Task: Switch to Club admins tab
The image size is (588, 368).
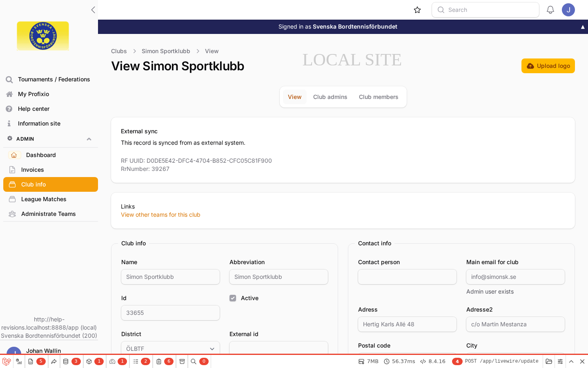Action: coord(330,97)
